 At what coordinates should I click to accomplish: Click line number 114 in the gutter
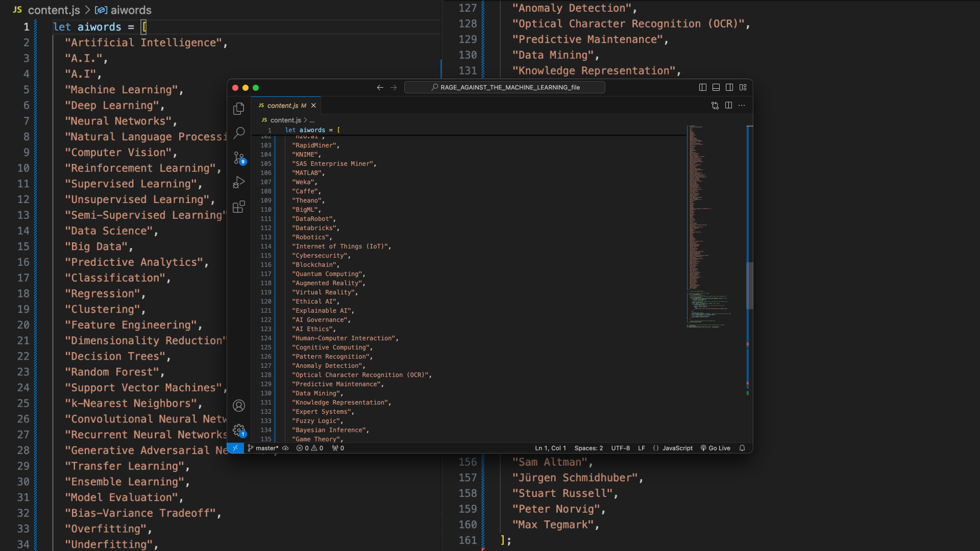pos(266,246)
